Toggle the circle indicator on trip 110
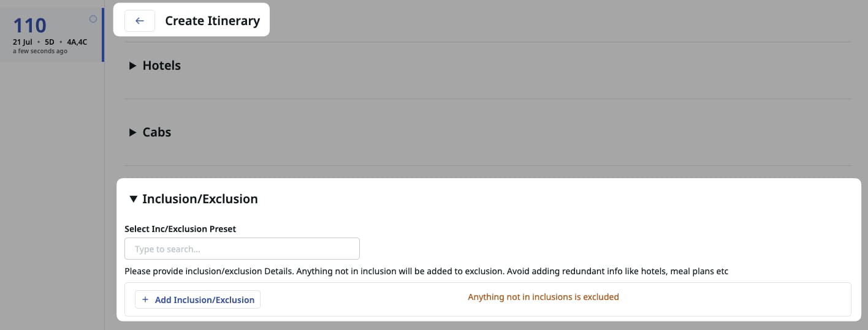This screenshot has height=330, width=868. click(93, 19)
